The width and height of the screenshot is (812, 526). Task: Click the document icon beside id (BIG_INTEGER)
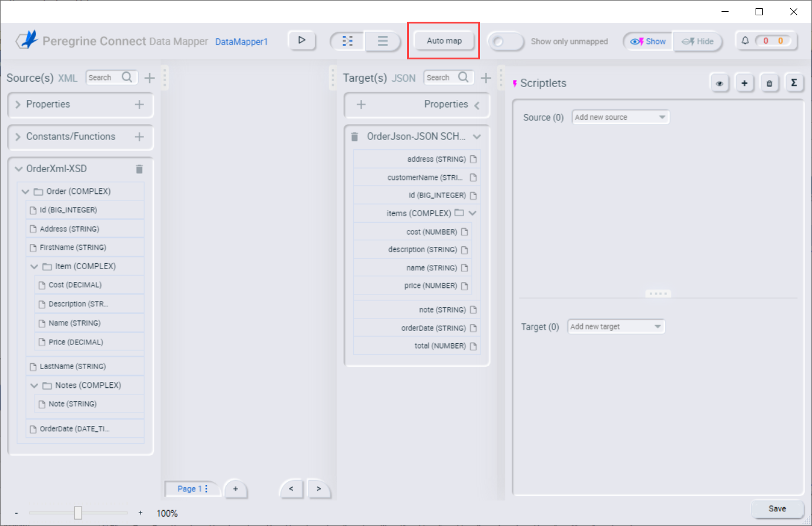tap(474, 195)
